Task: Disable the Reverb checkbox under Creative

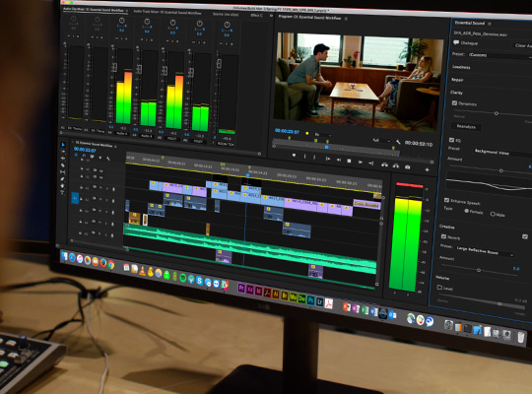Action: (443, 236)
